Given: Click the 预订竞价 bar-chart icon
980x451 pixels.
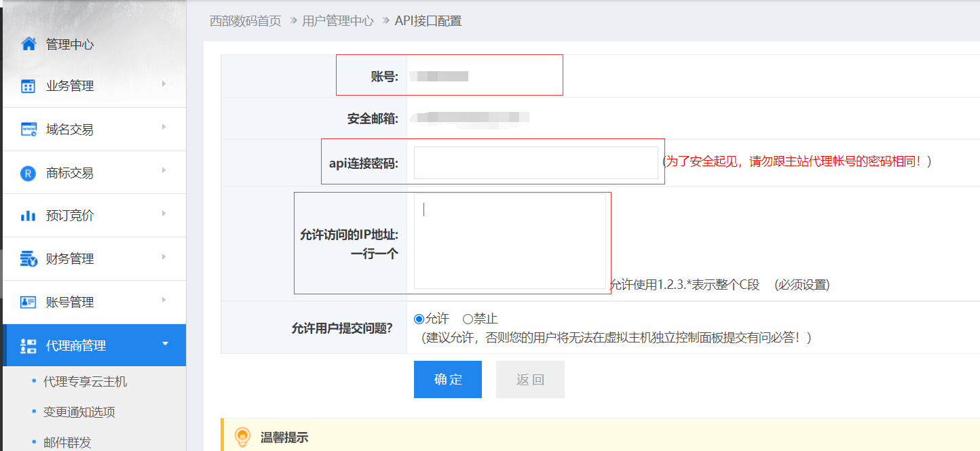Looking at the screenshot, I should (x=29, y=215).
